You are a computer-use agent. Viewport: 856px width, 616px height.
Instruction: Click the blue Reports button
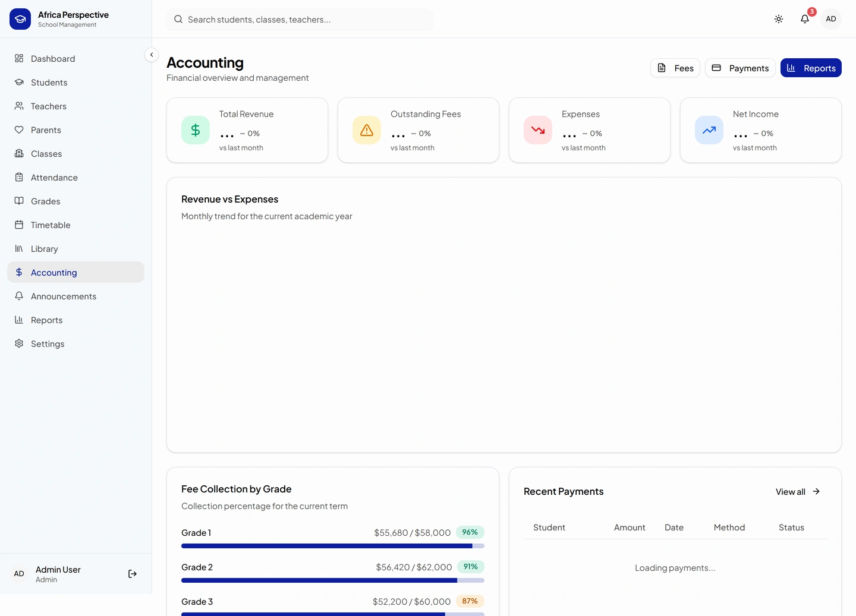(x=811, y=68)
